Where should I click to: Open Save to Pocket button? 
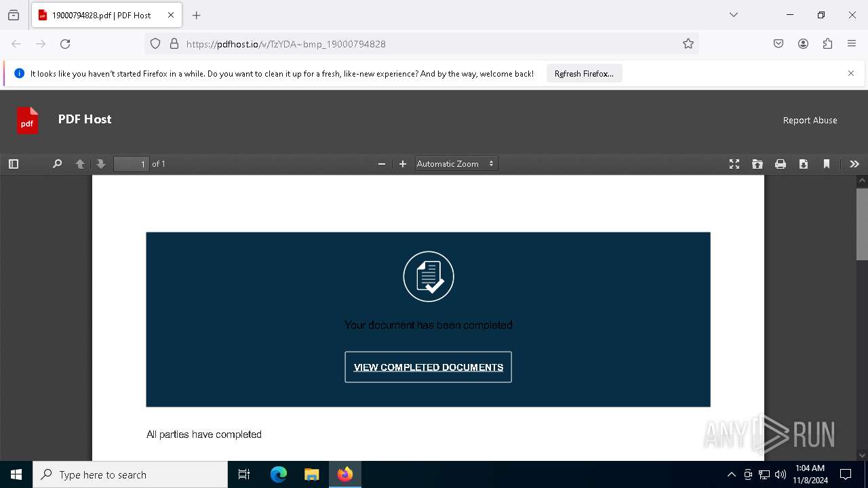tap(778, 44)
